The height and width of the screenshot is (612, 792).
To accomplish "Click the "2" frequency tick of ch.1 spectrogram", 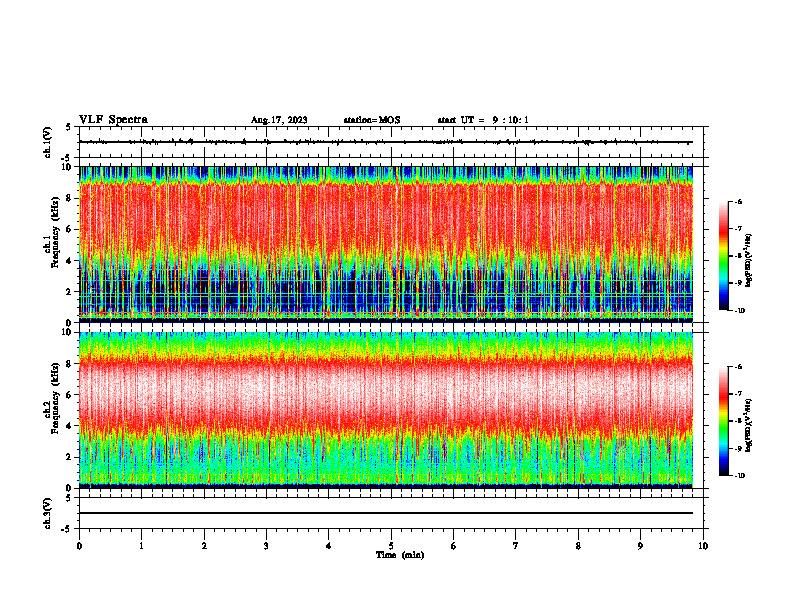I will pyautogui.click(x=71, y=291).
